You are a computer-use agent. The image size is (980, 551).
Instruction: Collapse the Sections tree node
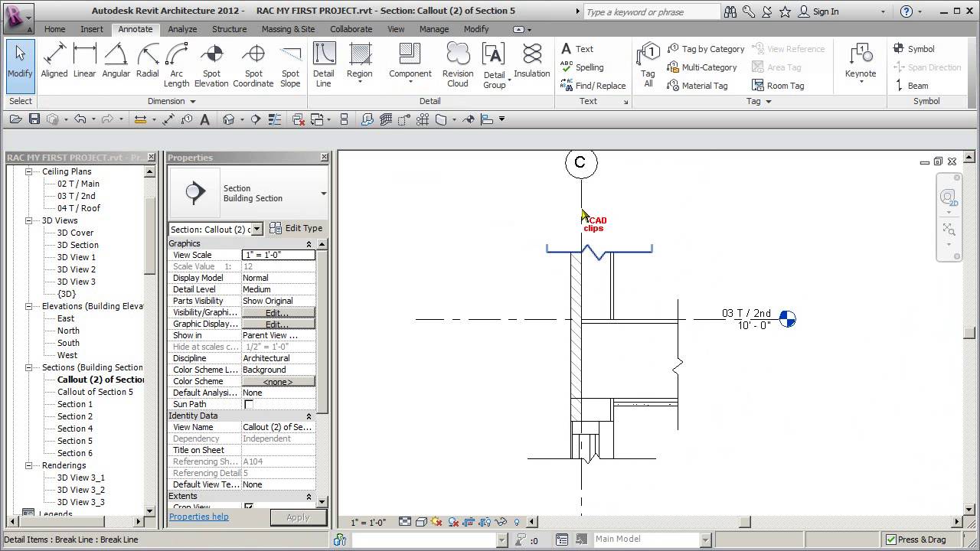[x=28, y=367]
